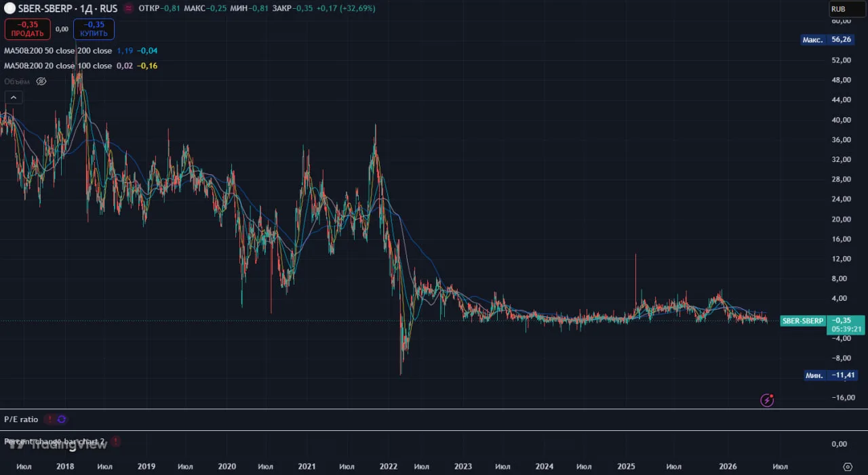868x475 pixels.
Task: Click the SBER-SBERP·1Д·RUS symbol title
Action: [x=68, y=9]
